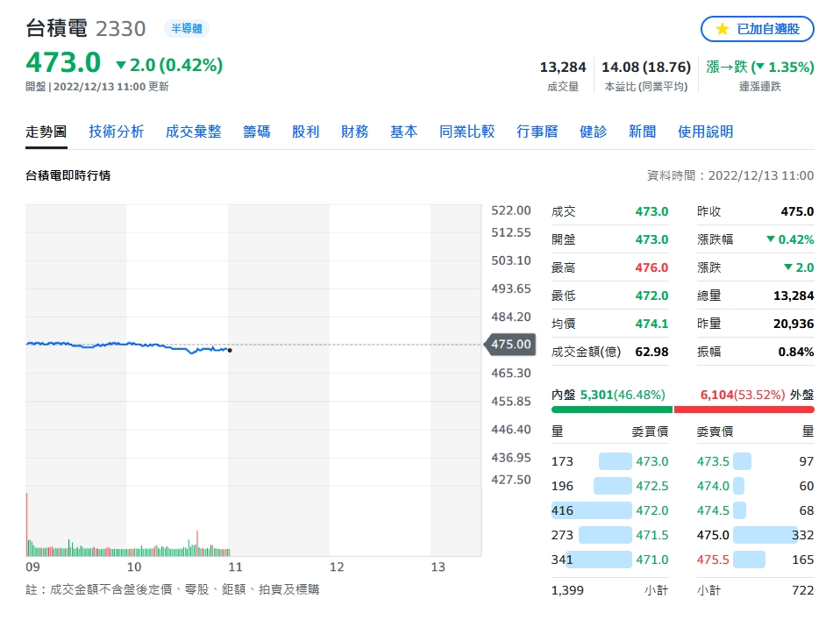Switch to the 財務 tab

click(354, 132)
